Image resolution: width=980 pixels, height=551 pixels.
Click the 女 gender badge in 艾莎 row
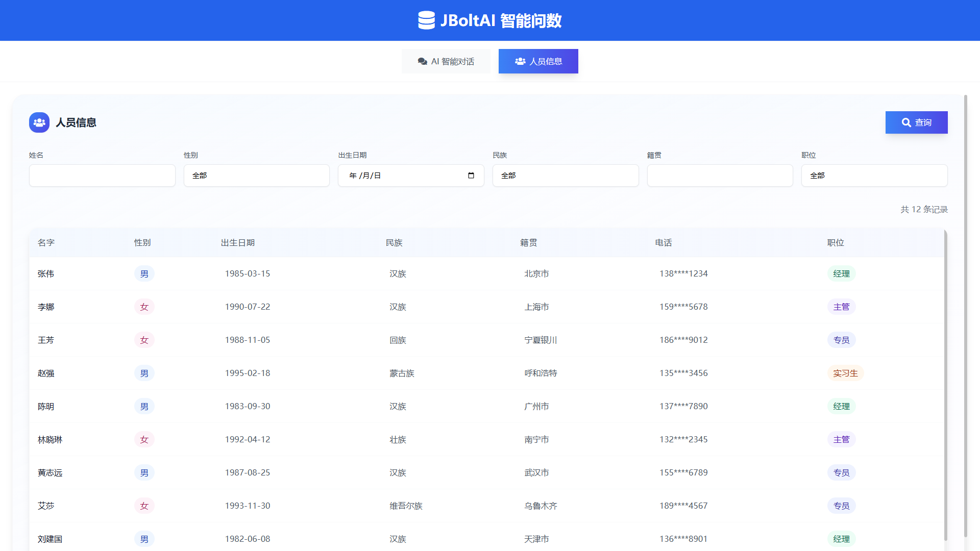[144, 506]
